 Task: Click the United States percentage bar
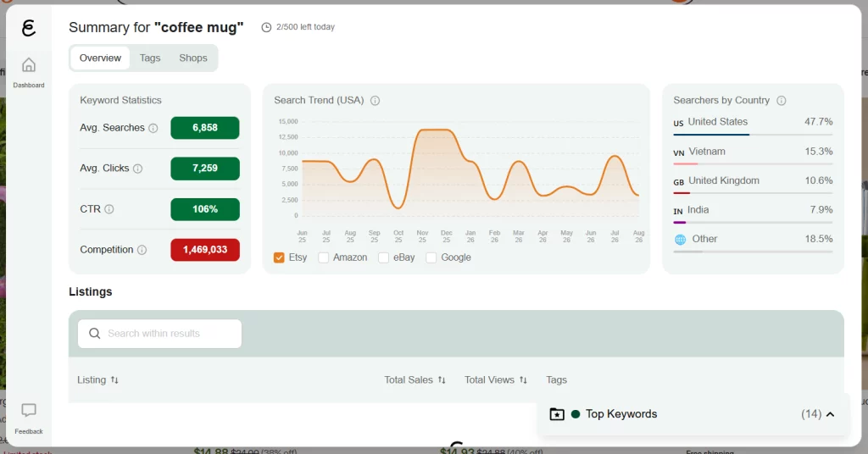coord(753,135)
